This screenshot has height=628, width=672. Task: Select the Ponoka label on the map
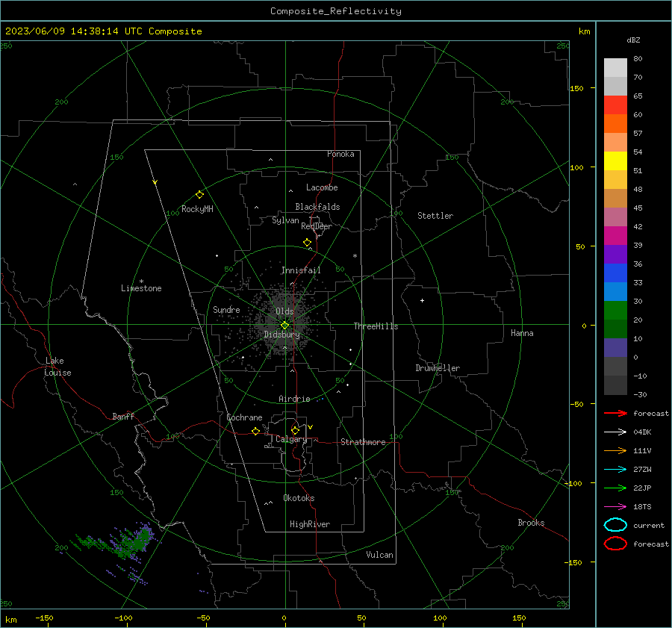pyautogui.click(x=340, y=154)
